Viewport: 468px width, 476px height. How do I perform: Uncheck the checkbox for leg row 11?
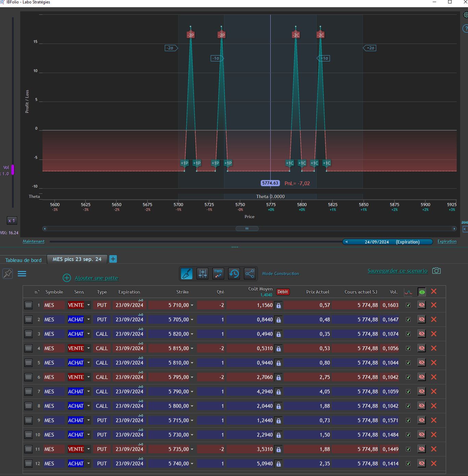click(408, 449)
